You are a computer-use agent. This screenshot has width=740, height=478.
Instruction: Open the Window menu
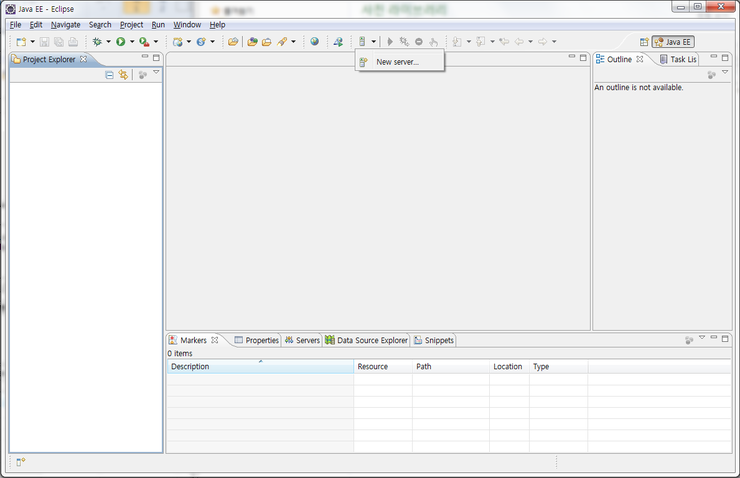187,25
